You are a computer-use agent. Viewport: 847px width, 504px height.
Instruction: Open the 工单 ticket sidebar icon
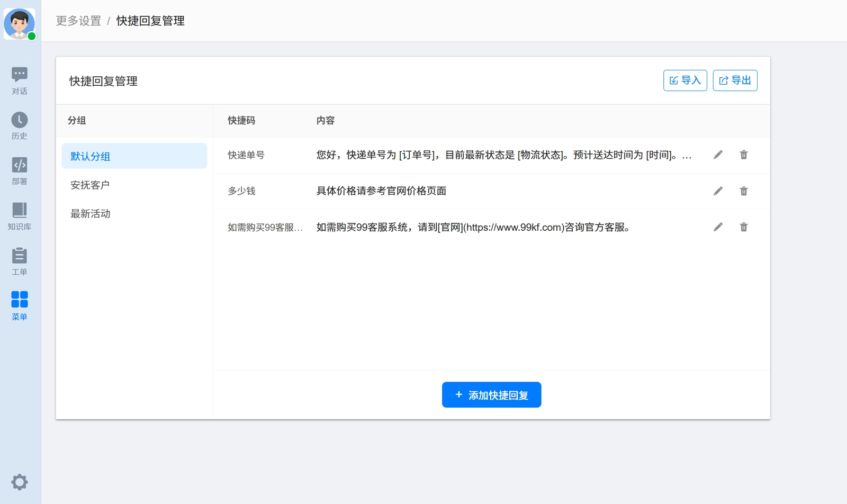[x=20, y=262]
